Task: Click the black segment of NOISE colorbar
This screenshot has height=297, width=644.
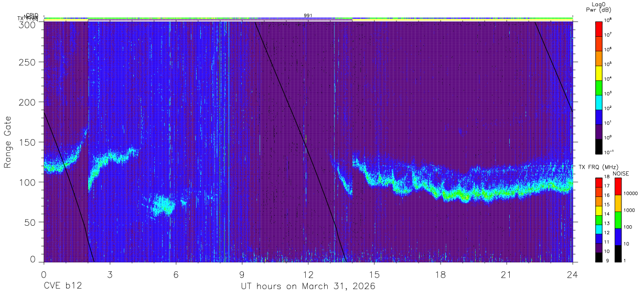Action: click(x=617, y=254)
